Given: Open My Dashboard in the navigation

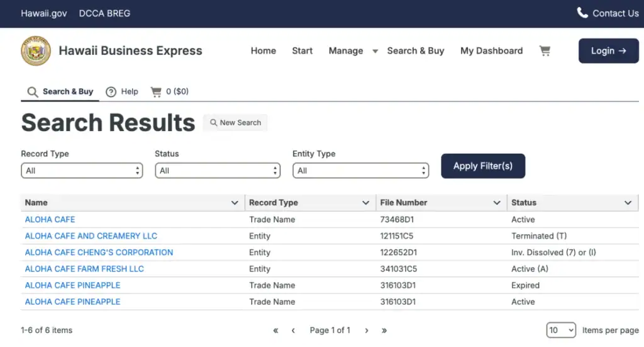Looking at the screenshot, I should pos(492,51).
